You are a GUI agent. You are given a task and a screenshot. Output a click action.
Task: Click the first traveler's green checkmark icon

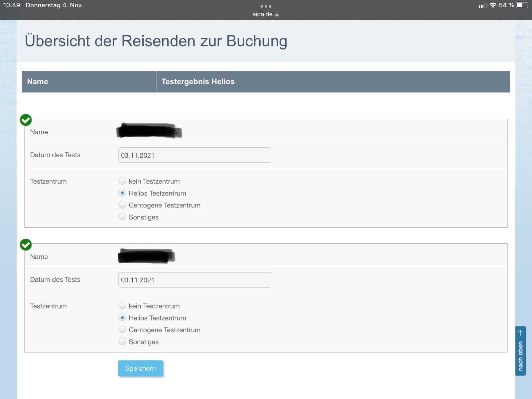pos(26,120)
